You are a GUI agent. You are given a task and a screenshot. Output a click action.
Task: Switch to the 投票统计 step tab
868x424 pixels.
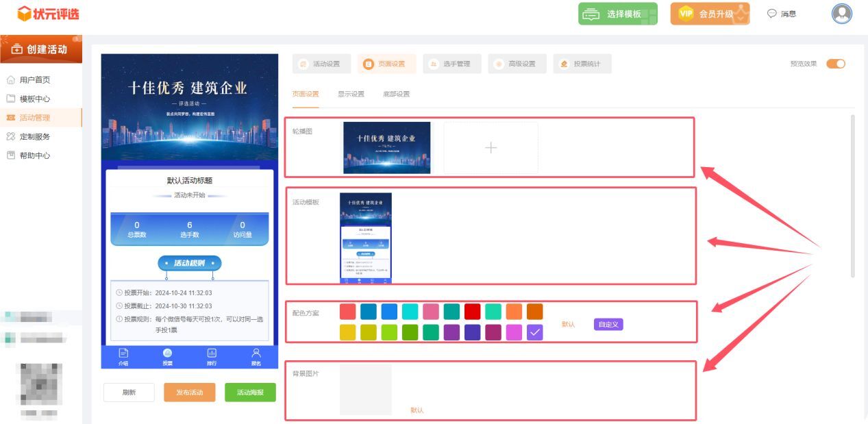click(582, 64)
